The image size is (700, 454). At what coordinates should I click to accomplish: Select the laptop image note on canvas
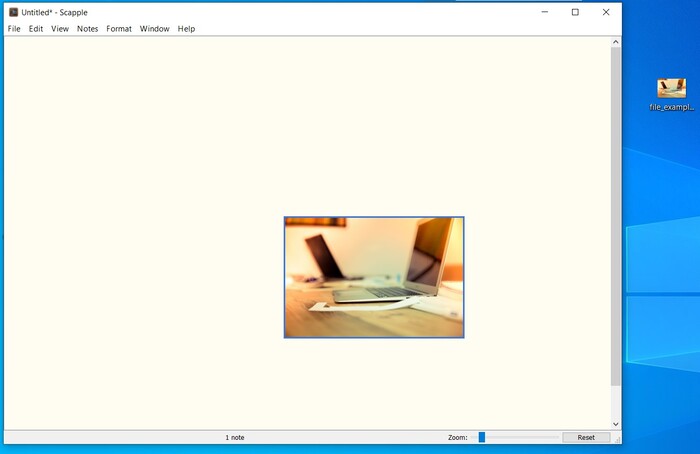coord(374,277)
